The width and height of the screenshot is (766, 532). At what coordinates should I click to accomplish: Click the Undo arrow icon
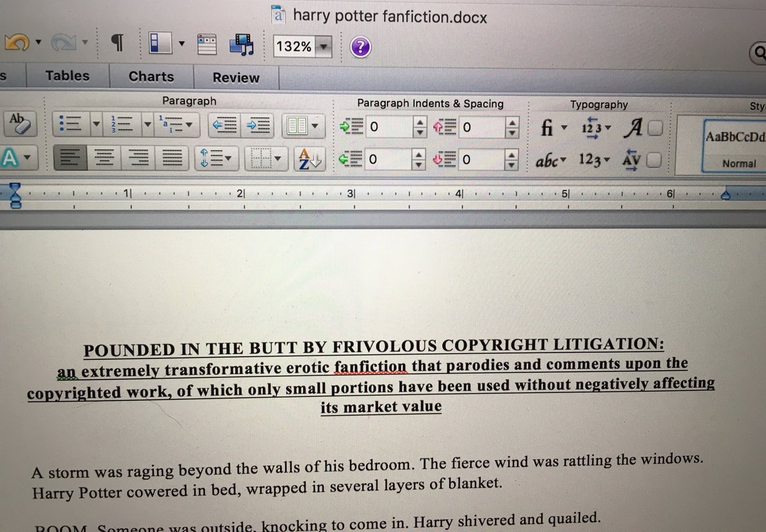click(17, 43)
